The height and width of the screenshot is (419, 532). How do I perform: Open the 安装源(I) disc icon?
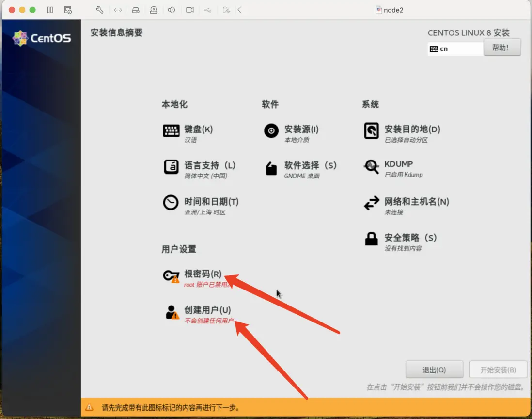click(271, 131)
